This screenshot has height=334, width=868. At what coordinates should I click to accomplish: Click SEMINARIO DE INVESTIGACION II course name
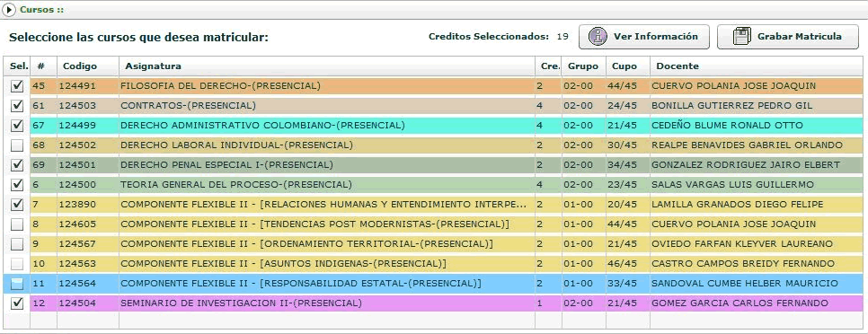[x=241, y=303]
